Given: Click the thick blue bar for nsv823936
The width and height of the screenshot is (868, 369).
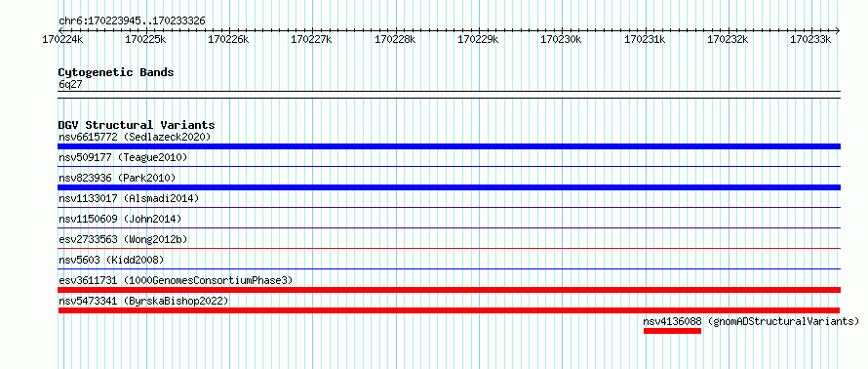Looking at the screenshot, I should (449, 187).
